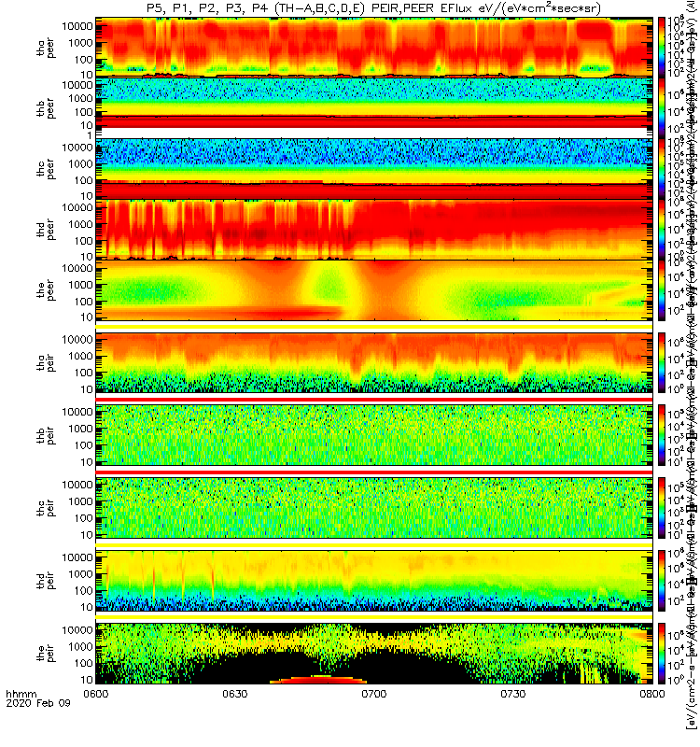Select the 'tha peer' y-axis label
700x747 pixels.
(x=46, y=49)
